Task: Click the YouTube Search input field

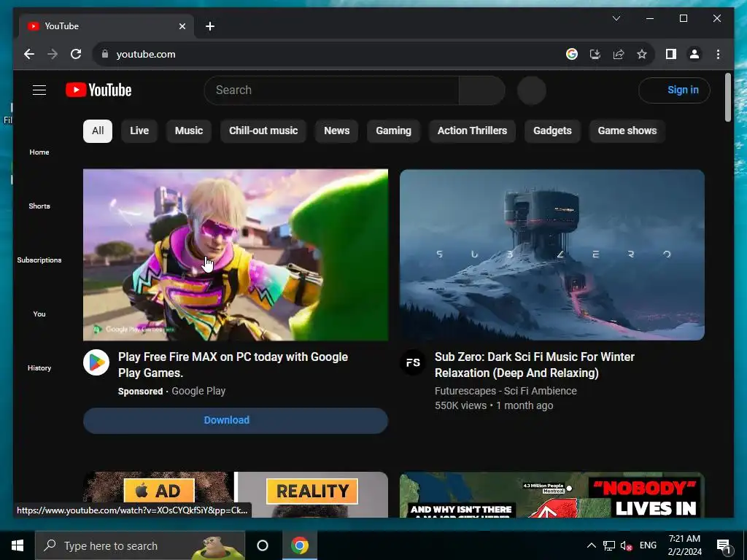Action: (332, 90)
